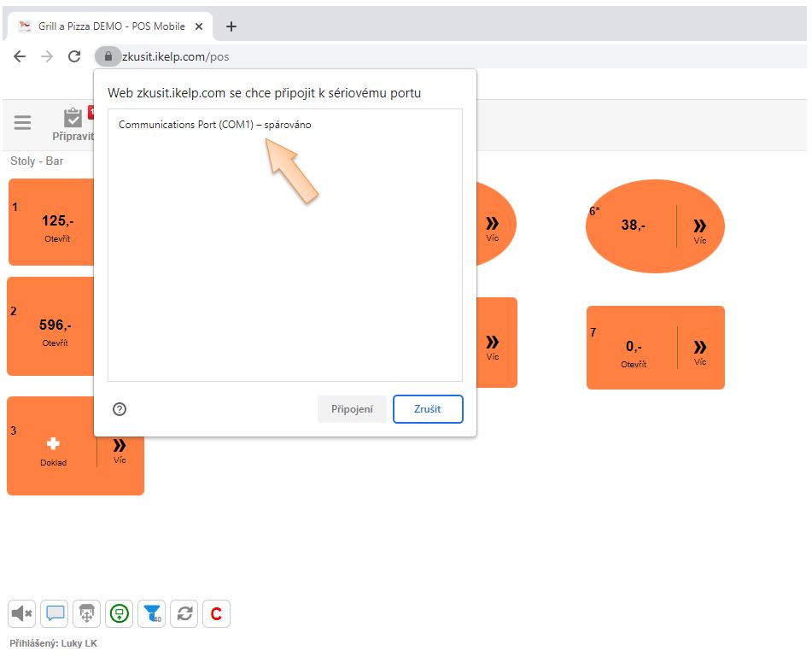Select Communications Port (COM1) in list
The height and width of the screenshot is (668, 812).
[215, 125]
